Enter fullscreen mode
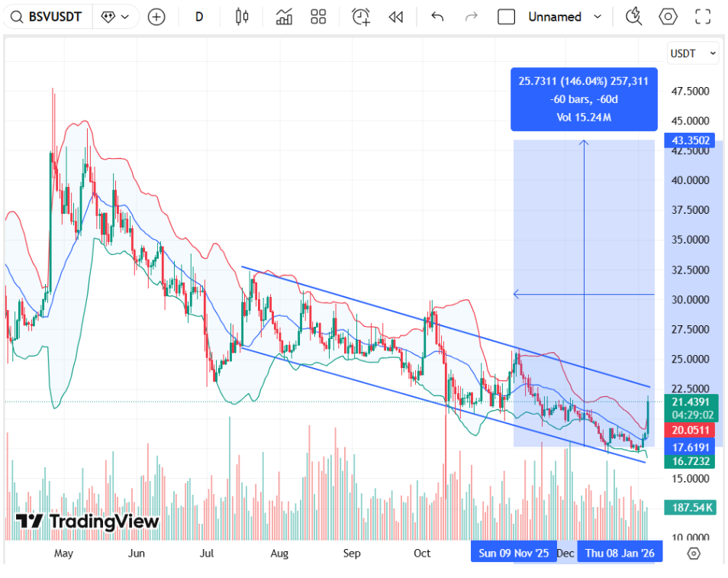This screenshot has height=578, width=728. coord(703,17)
